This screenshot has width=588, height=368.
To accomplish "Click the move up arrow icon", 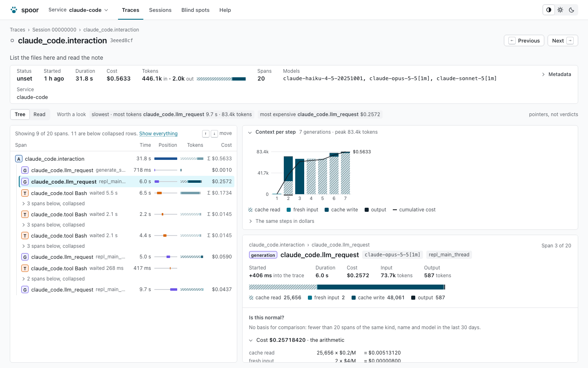I will tap(206, 134).
